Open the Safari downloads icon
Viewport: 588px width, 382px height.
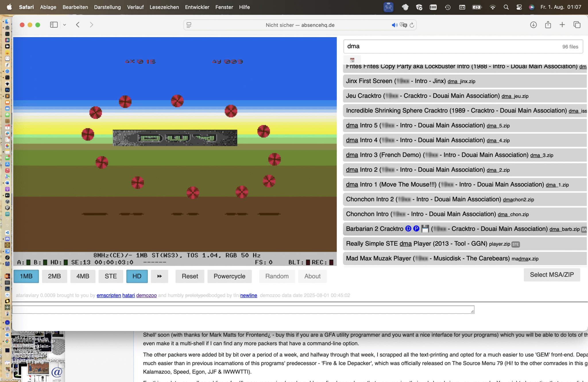533,25
